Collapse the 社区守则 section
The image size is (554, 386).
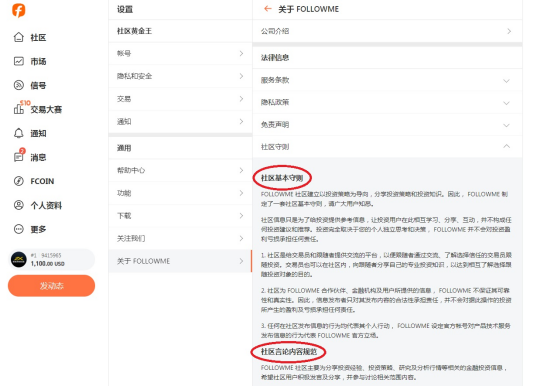506,146
